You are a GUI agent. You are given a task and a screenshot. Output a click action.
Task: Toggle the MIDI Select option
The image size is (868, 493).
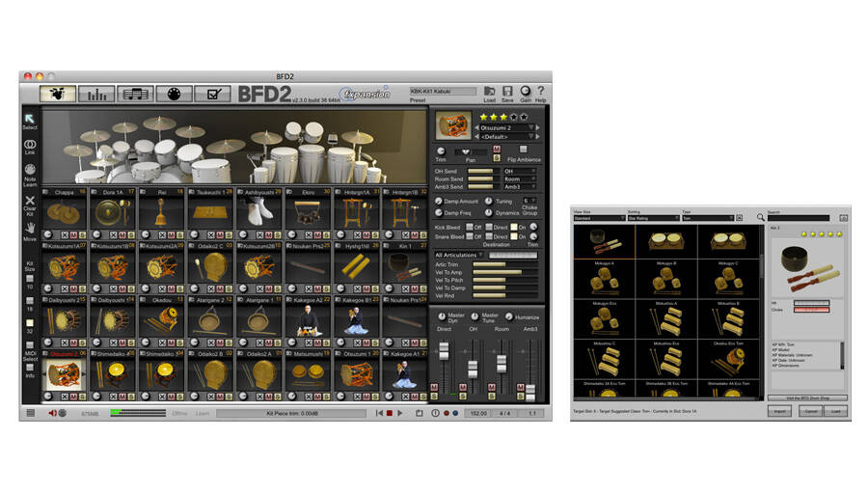(30, 345)
